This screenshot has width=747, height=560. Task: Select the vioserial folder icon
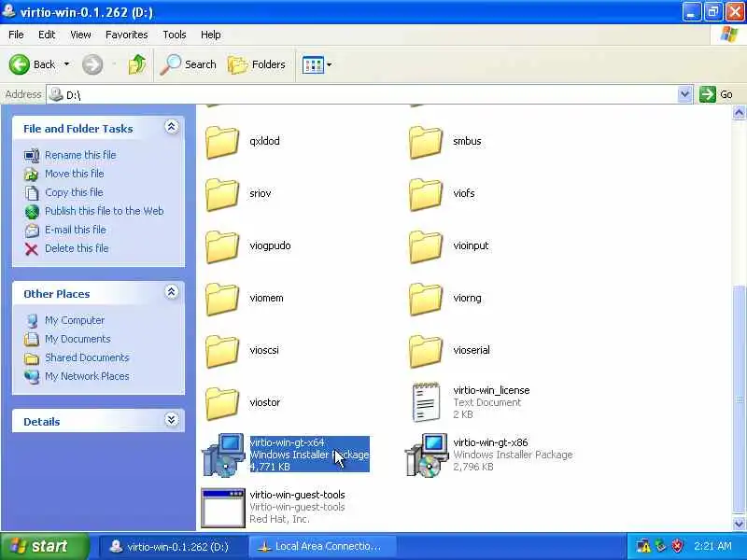426,351
